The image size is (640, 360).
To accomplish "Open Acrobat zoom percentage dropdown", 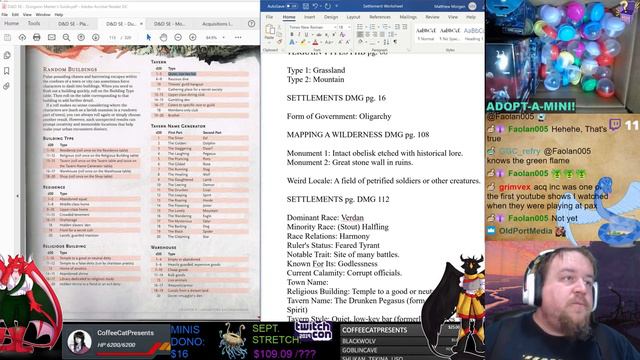I will 224,37.
